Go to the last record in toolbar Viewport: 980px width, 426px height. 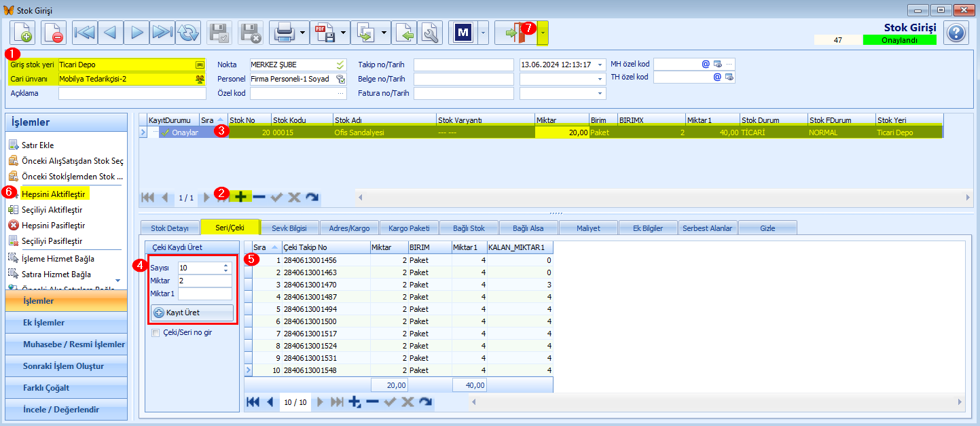point(162,33)
